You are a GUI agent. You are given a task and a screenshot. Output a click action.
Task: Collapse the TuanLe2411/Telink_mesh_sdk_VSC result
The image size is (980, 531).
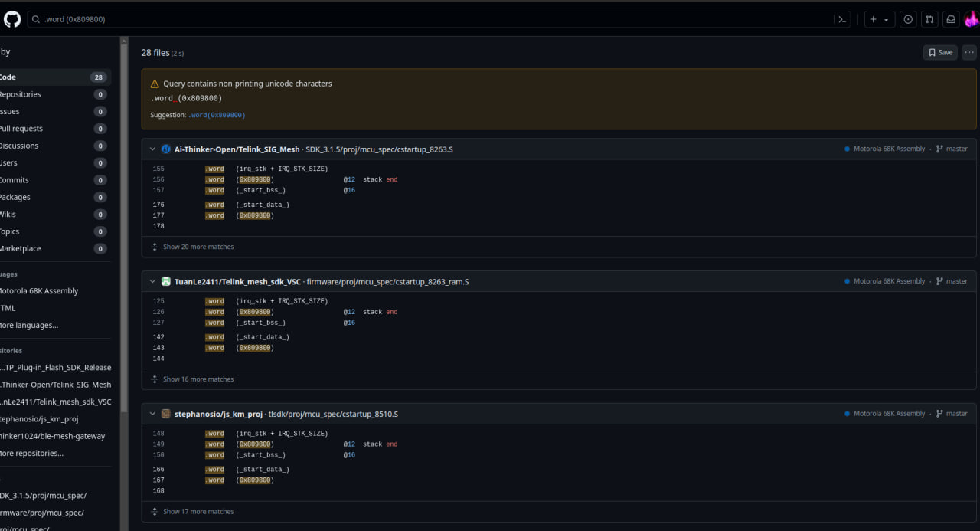(x=152, y=281)
